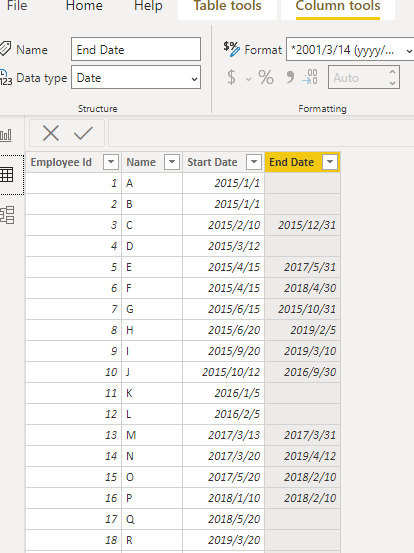Switch to Data view table icon
This screenshot has height=553, width=414.
[7, 175]
